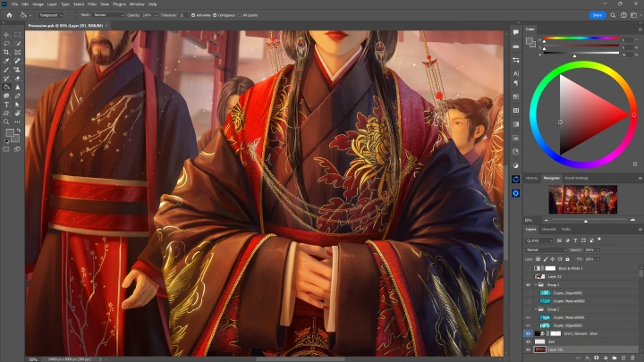644x362 pixels.
Task: Go to the Home screen icon
Action: 9,15
